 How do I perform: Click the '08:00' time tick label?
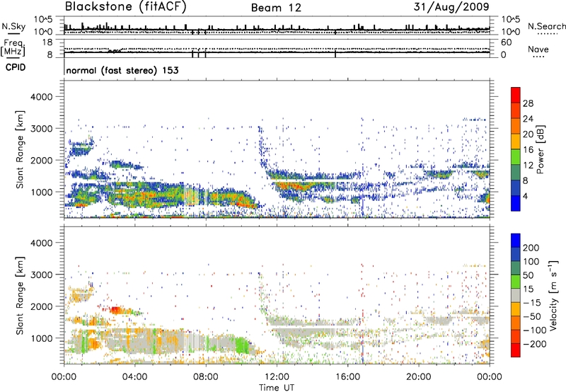click(206, 377)
